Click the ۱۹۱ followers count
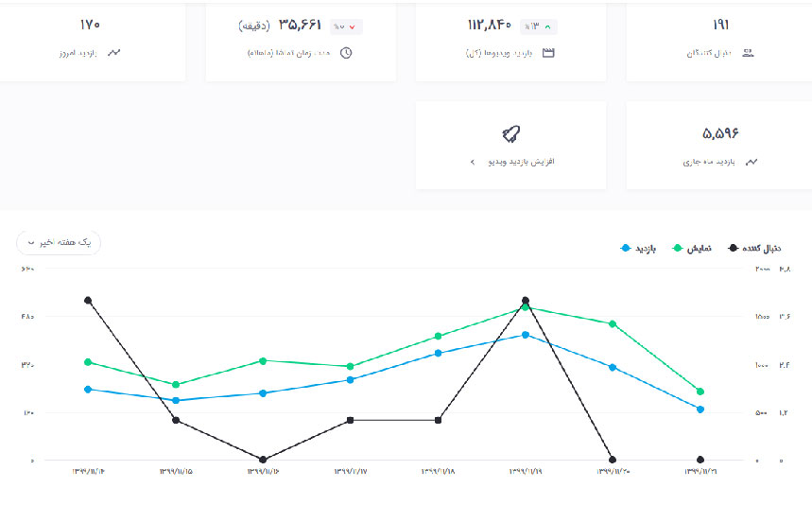 click(x=718, y=26)
